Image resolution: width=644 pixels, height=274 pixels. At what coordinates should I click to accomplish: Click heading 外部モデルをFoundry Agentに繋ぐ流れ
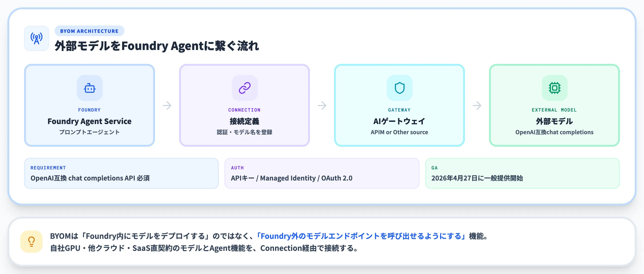[157, 46]
